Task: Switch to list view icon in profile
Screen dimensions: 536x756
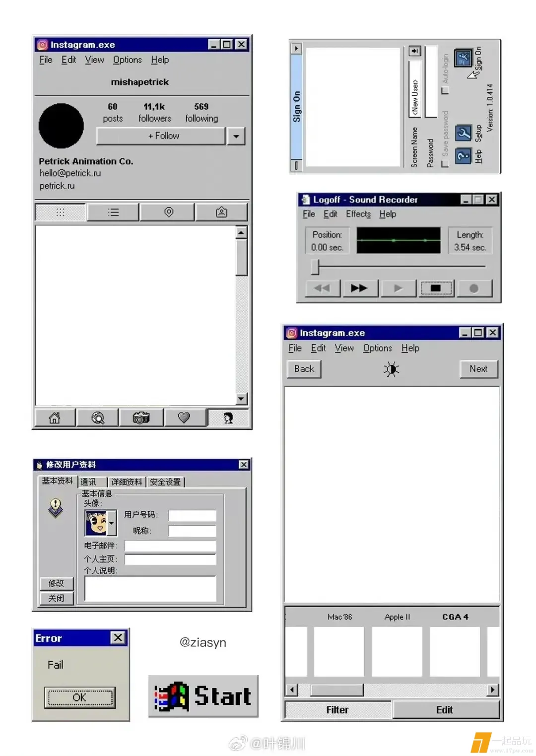Action: pyautogui.click(x=113, y=212)
